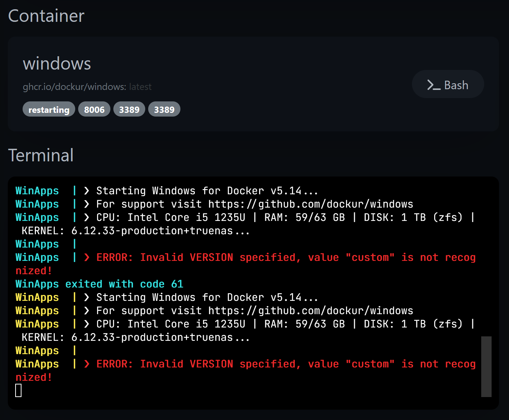The image size is (509, 420).
Task: Click the second KERNEL 6.12.33-production+truenas line
Action: pyautogui.click(x=136, y=337)
